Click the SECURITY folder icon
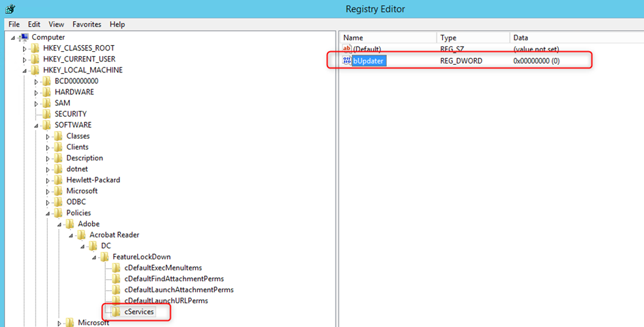The image size is (644, 327). coord(46,114)
